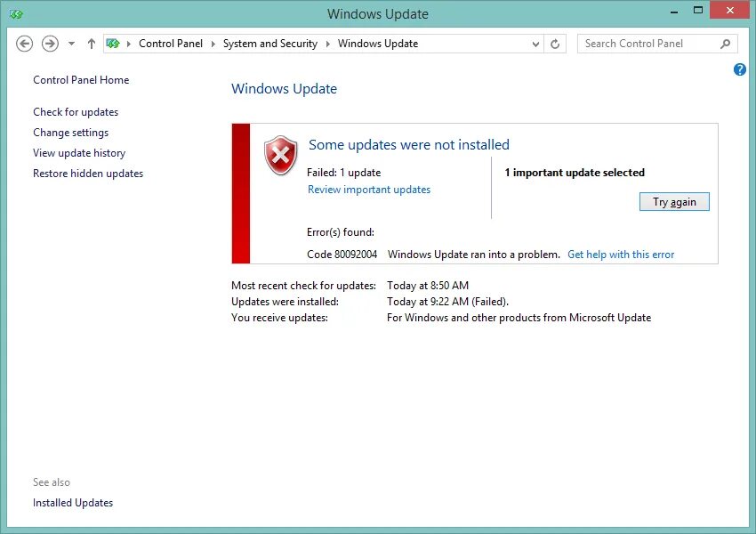Click the Failed: 1 update text

344,173
